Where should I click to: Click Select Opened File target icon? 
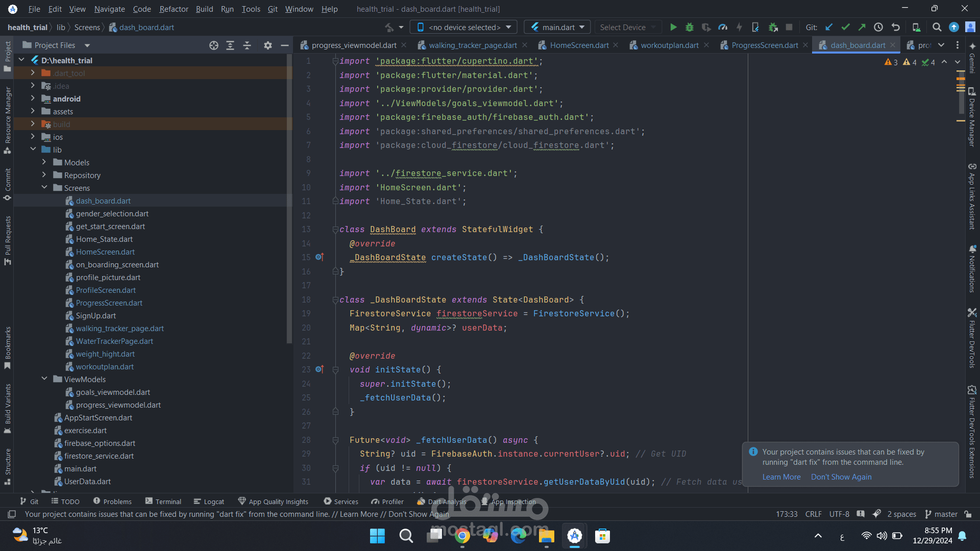coord(214,45)
